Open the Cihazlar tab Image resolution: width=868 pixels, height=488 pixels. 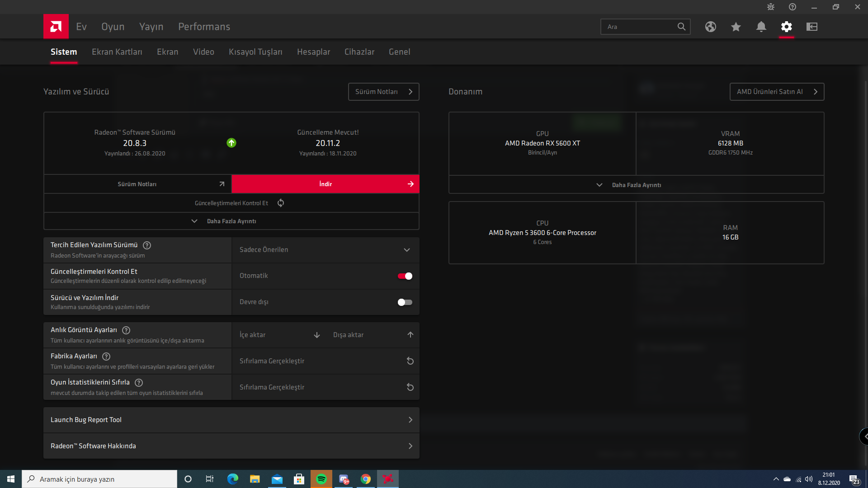359,52
